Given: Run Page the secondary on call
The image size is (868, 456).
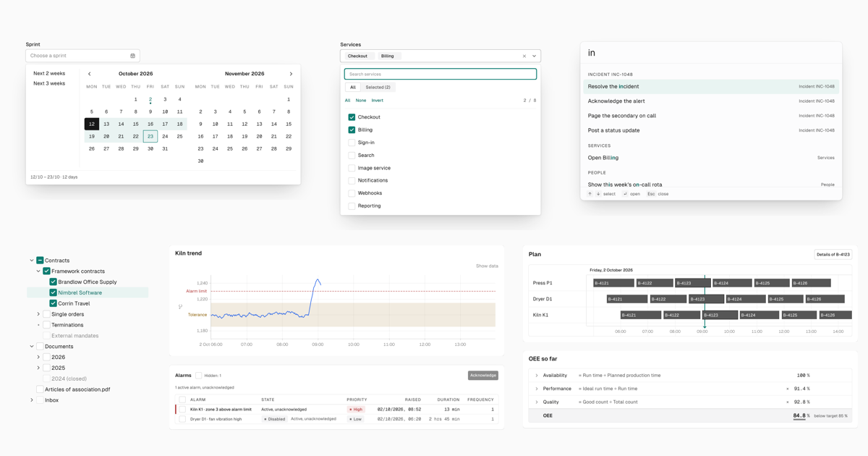Looking at the screenshot, I should 711,116.
